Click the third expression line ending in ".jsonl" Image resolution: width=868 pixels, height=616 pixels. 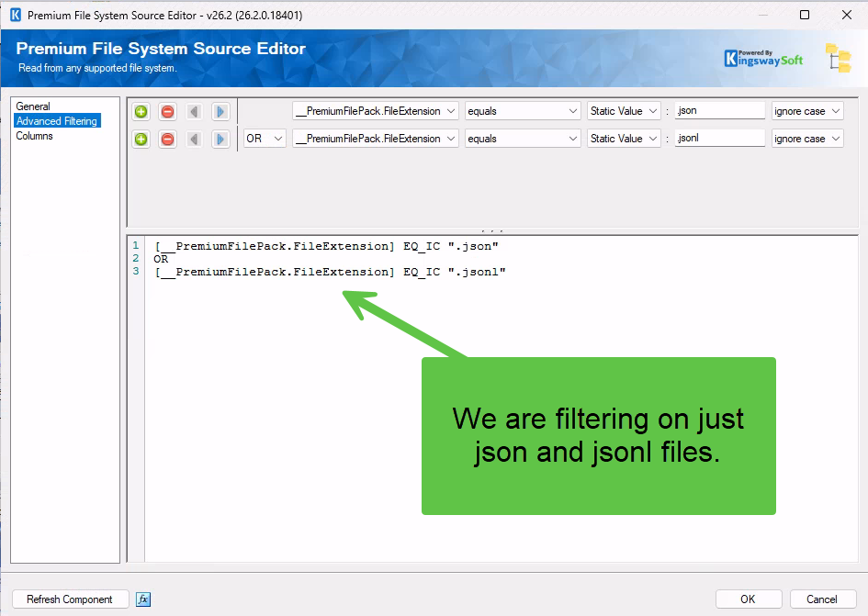click(x=331, y=272)
